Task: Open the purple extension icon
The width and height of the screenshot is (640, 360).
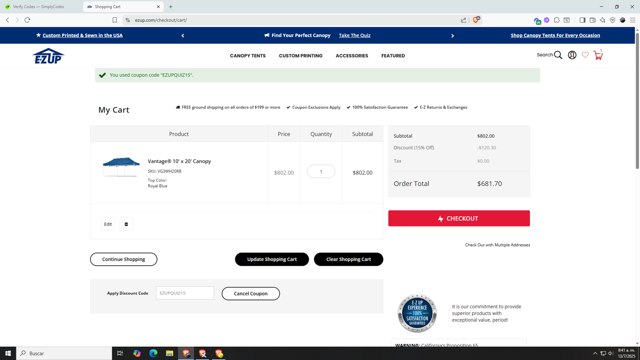Action: coord(547,20)
